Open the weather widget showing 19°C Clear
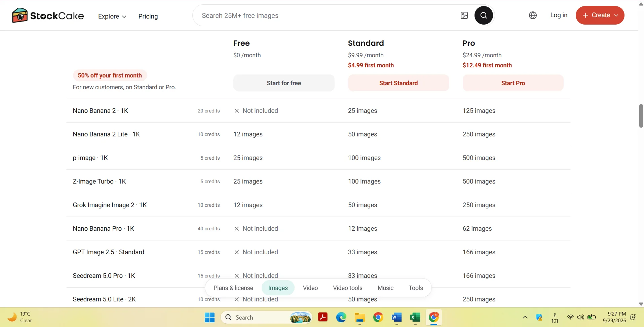 pyautogui.click(x=20, y=317)
